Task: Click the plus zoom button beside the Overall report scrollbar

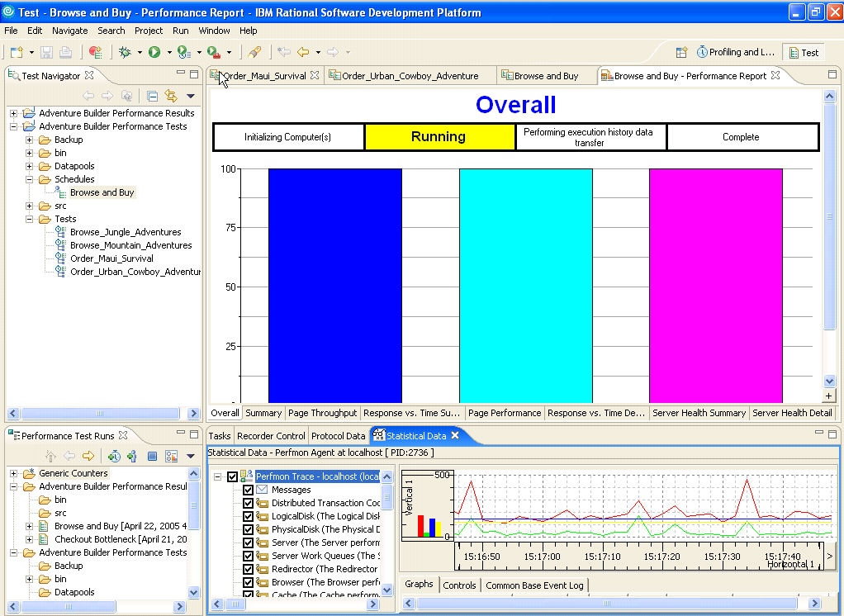Action: click(829, 396)
